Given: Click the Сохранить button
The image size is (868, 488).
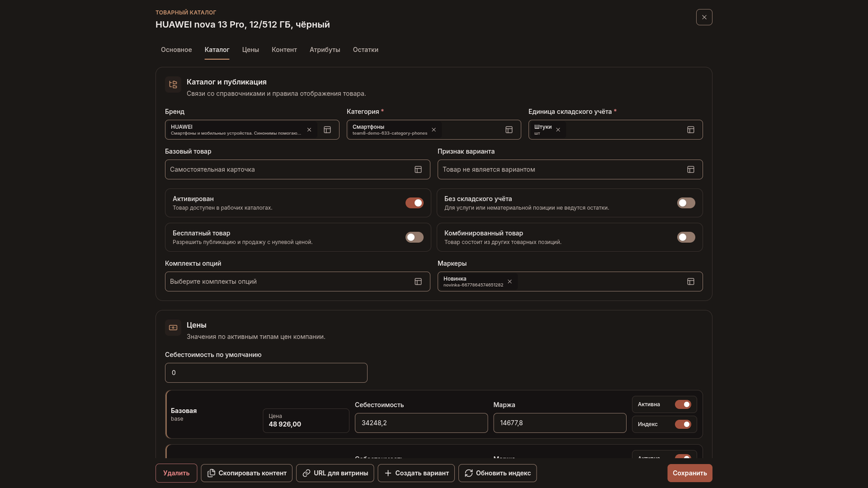Looking at the screenshot, I should (x=690, y=473).
